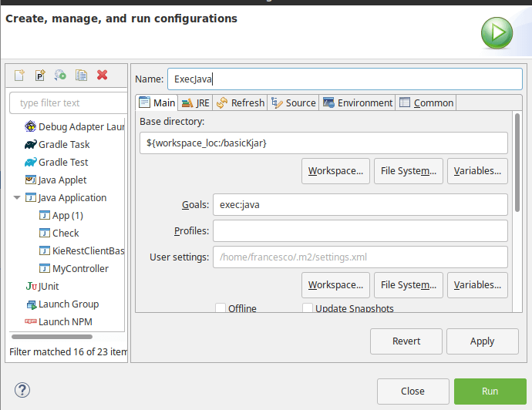Click Workspace... under User settings
The height and width of the screenshot is (410, 532).
[x=335, y=285]
